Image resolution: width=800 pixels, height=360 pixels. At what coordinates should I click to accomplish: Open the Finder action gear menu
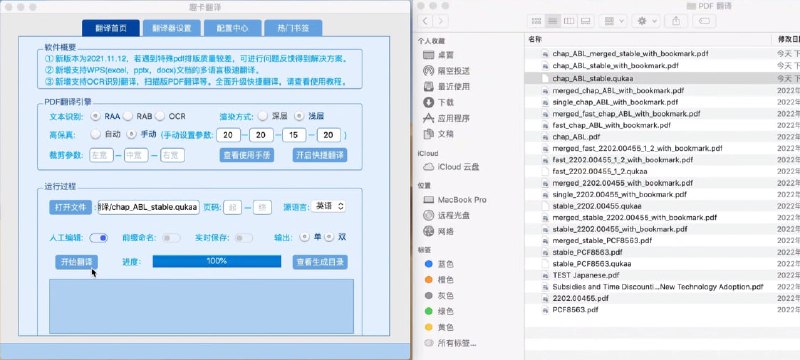(x=646, y=21)
